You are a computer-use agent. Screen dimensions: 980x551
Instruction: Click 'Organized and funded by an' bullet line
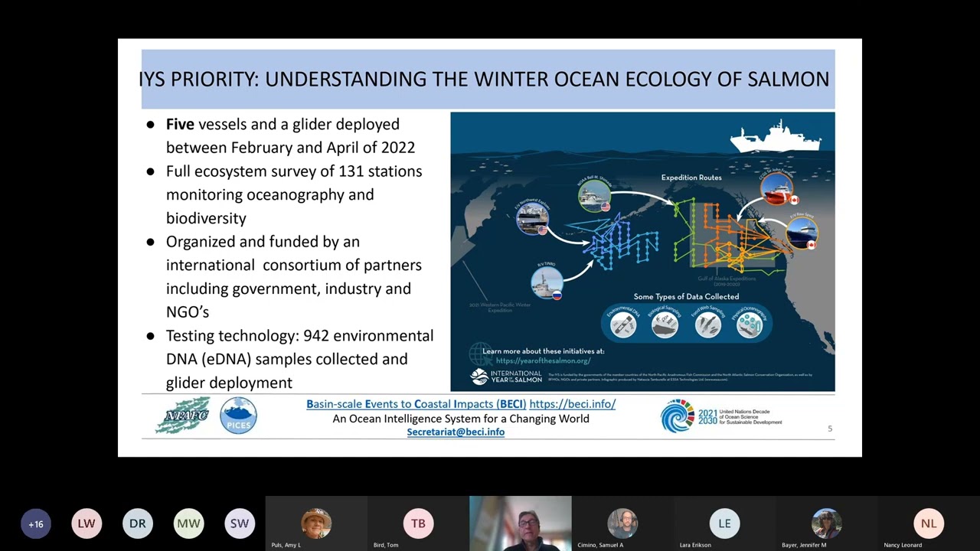point(263,242)
